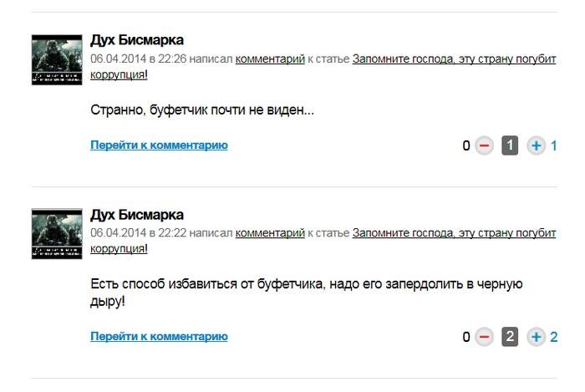Screen dimensions: 585x392
Task: Open Дух Бисмарка profile from the 22:22 comment
Action: coord(137,216)
